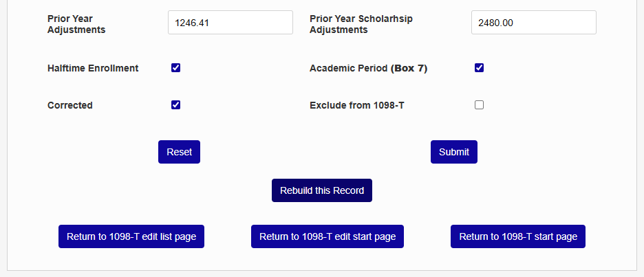
Task: Click the Corrected label text
Action: [70, 105]
